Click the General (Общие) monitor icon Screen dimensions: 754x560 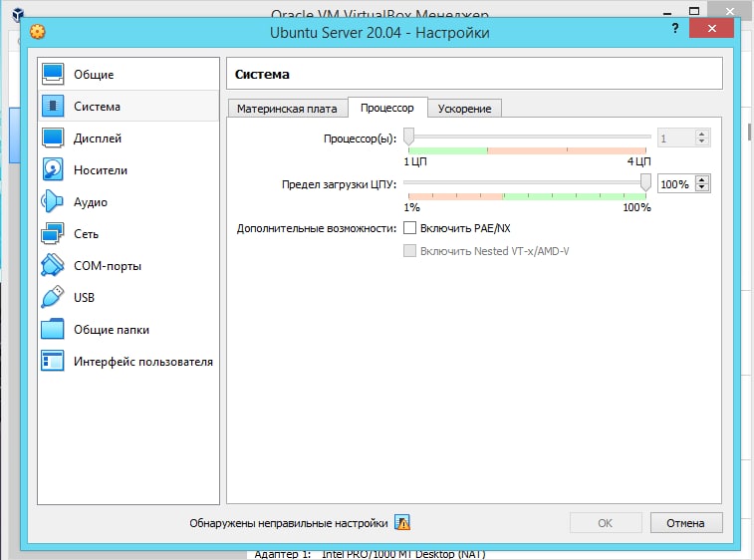(53, 74)
